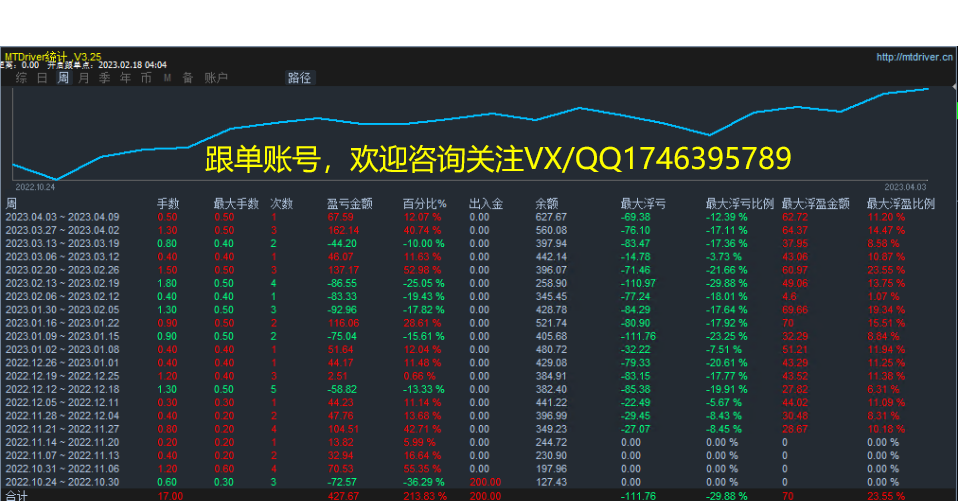Image resolution: width=958 pixels, height=504 pixels.
Task: Open the 账户 account tab
Action: (216, 78)
